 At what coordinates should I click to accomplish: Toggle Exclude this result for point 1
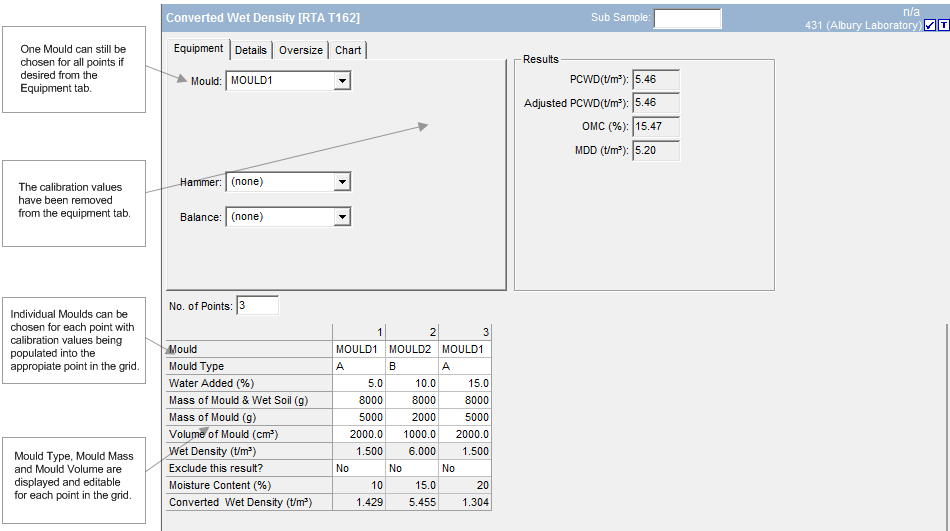pos(358,468)
